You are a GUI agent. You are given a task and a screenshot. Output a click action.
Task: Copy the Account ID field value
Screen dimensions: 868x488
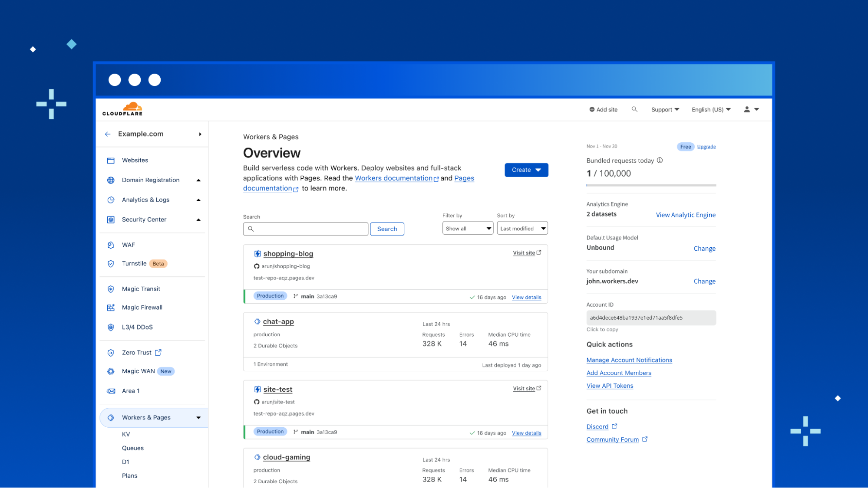tap(651, 318)
